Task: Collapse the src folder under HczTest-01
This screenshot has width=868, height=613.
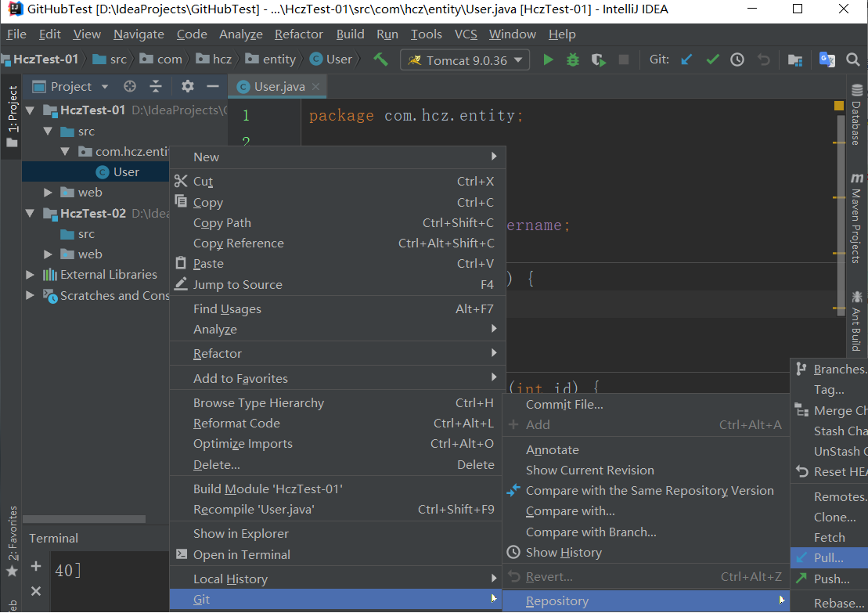Action: (x=49, y=132)
